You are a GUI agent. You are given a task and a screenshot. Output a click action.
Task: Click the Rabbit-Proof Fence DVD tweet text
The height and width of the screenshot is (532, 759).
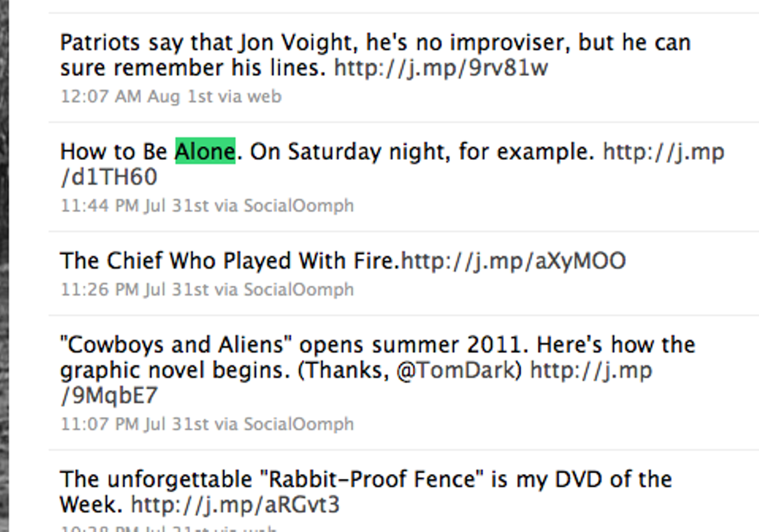(x=366, y=492)
